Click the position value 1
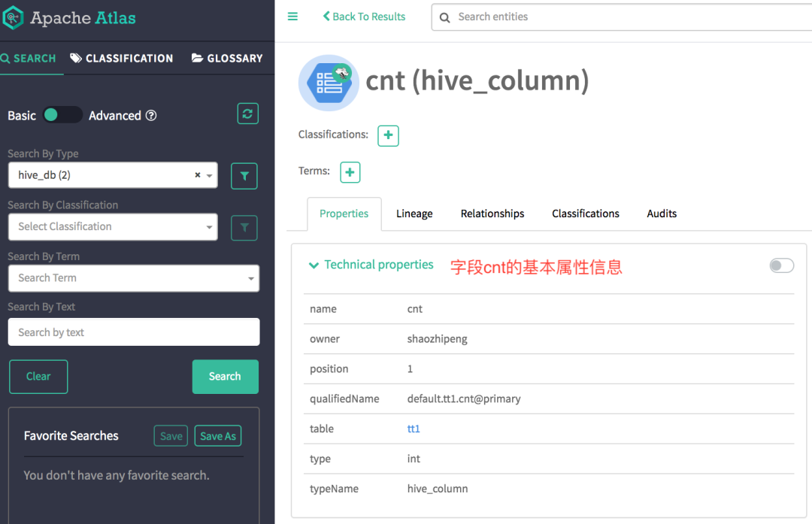 (x=411, y=368)
